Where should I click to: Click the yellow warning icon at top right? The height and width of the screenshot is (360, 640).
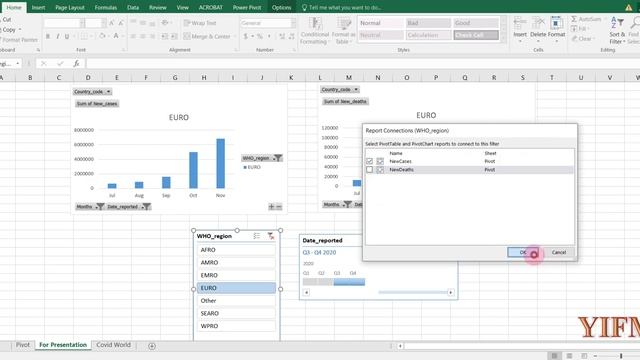click(x=628, y=7)
